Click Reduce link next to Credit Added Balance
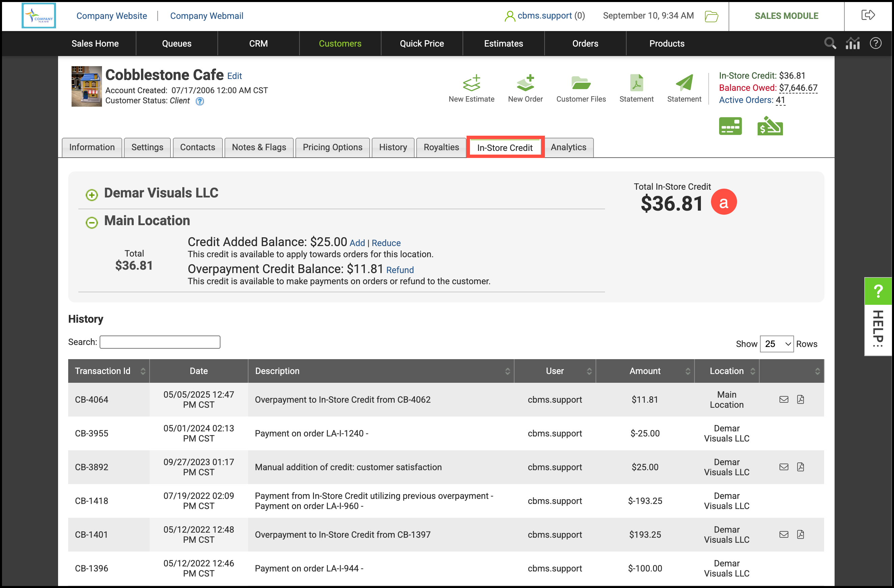Image resolution: width=894 pixels, height=588 pixels. click(x=386, y=243)
